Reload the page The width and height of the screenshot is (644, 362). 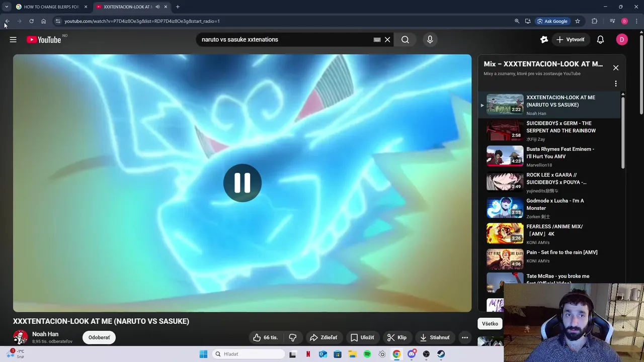(x=31, y=21)
